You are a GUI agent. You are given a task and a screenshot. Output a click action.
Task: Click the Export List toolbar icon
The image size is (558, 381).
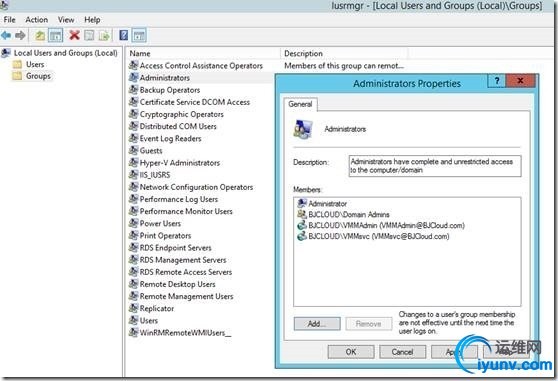(x=104, y=35)
